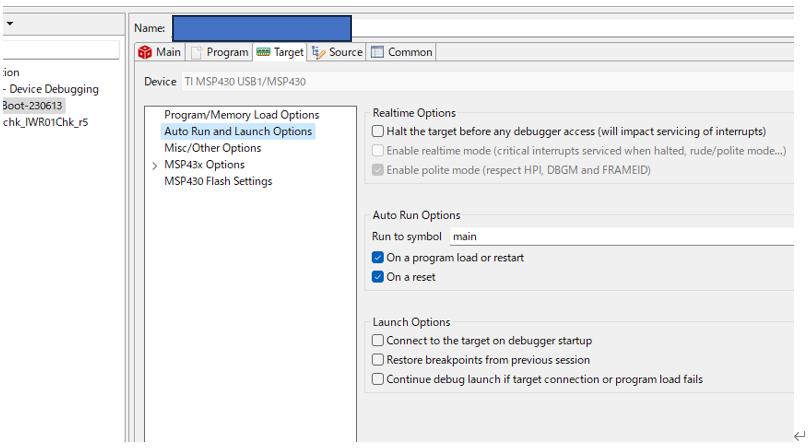Uncheck On a program load or restart
The height and width of the screenshot is (448, 808).
click(x=378, y=258)
